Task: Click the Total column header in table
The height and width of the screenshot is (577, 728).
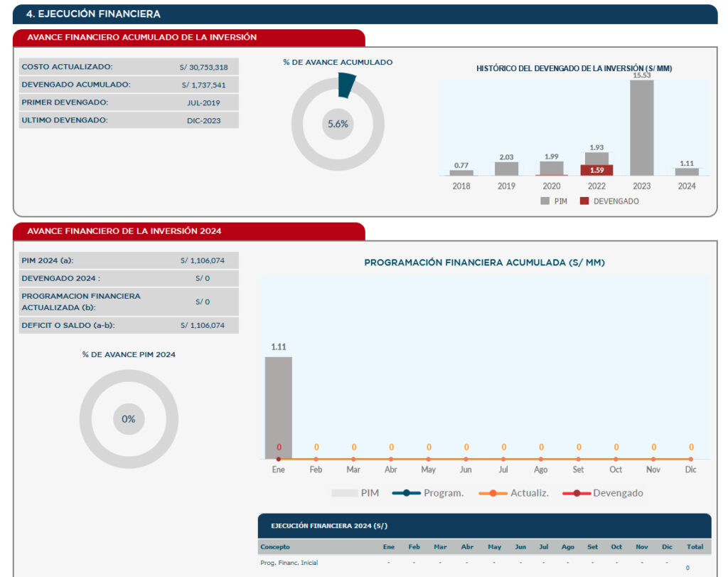Action: coord(695,547)
